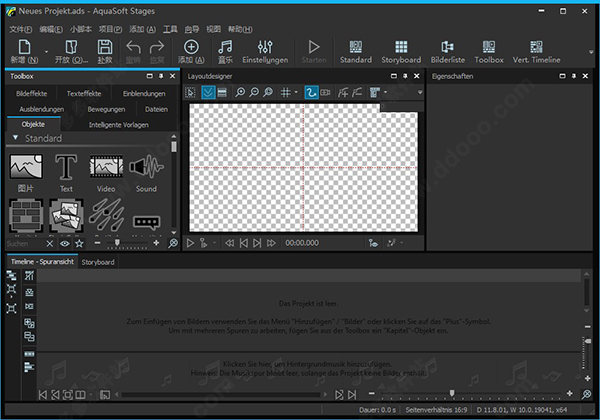Toggle the favorites star icon
The width and height of the screenshot is (600, 420).
79,243
